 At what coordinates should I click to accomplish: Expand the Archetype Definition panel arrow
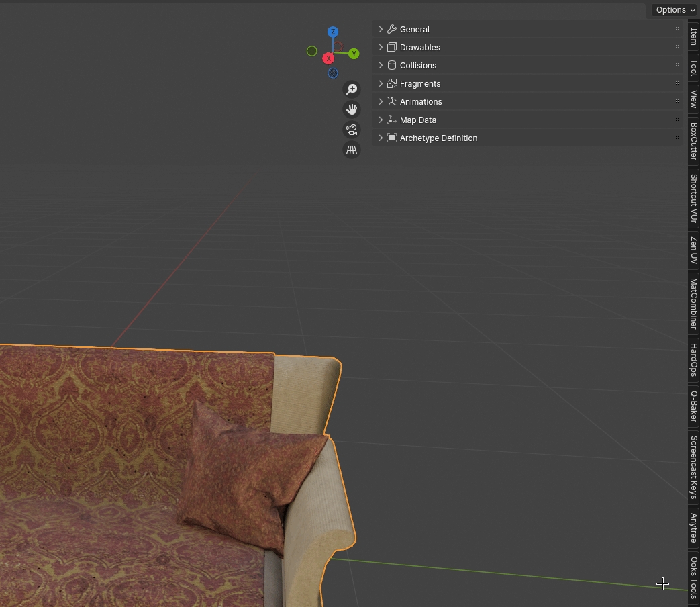click(x=381, y=138)
